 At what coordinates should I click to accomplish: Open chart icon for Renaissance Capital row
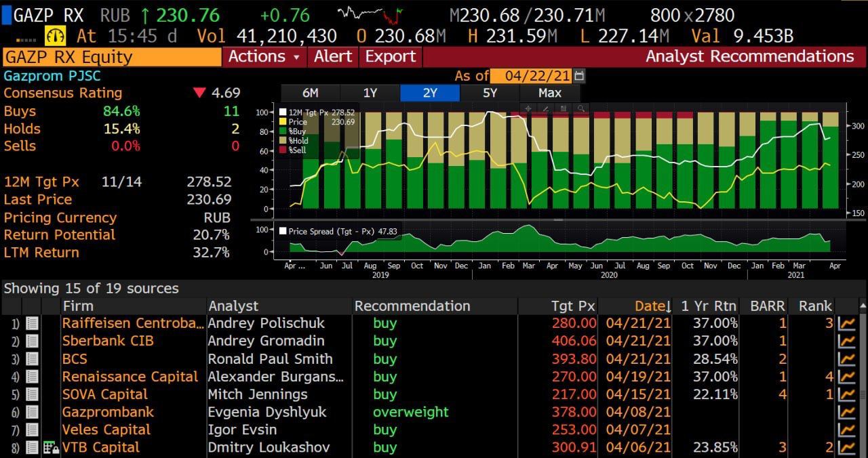tap(847, 377)
